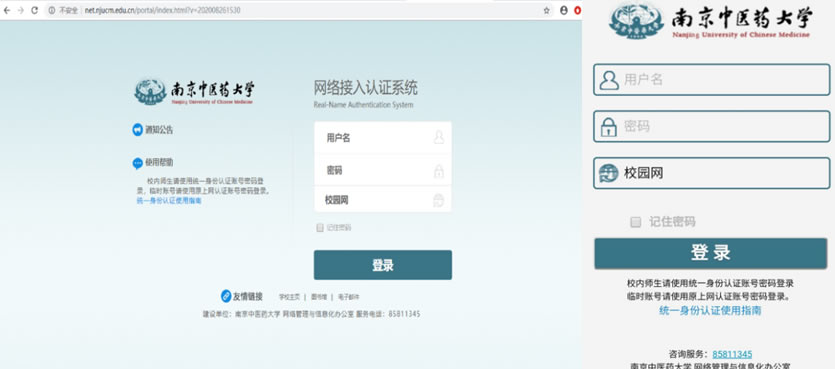Image resolution: width=835 pixels, height=369 pixels.
Task: Open the 学校主页 friendly link
Action: 290,297
